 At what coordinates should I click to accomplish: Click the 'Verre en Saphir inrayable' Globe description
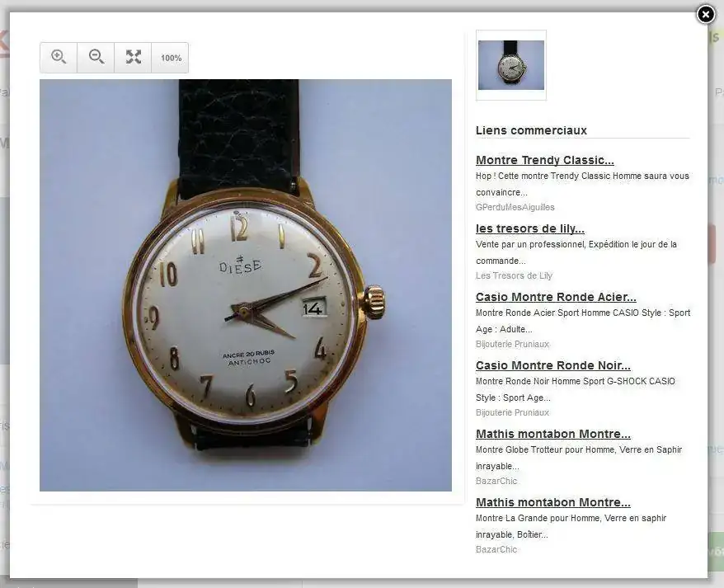pyautogui.click(x=579, y=457)
